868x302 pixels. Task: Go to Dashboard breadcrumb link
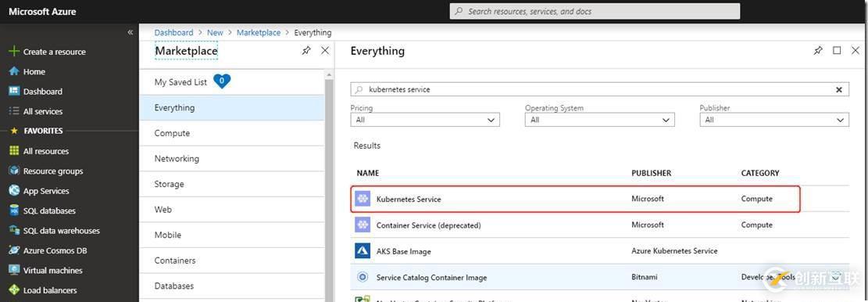coord(173,33)
